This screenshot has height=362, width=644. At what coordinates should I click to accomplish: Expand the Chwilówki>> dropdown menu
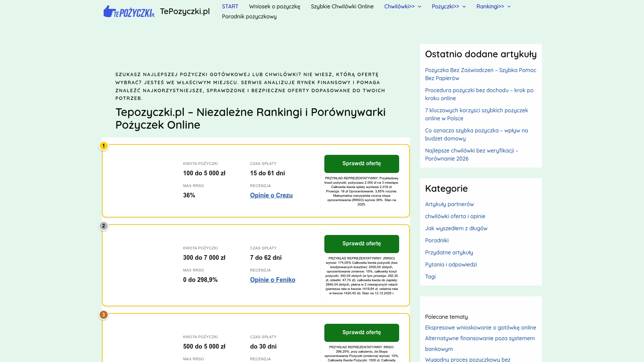402,6
